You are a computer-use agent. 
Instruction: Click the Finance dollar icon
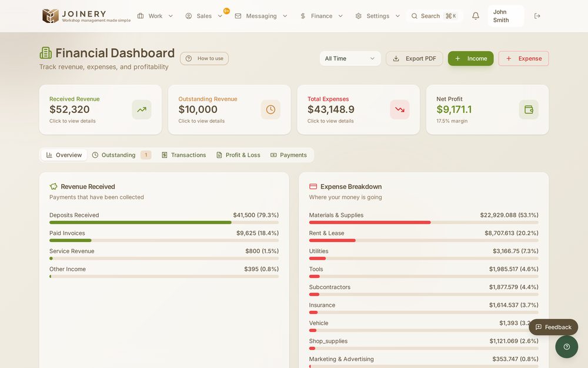click(x=303, y=16)
